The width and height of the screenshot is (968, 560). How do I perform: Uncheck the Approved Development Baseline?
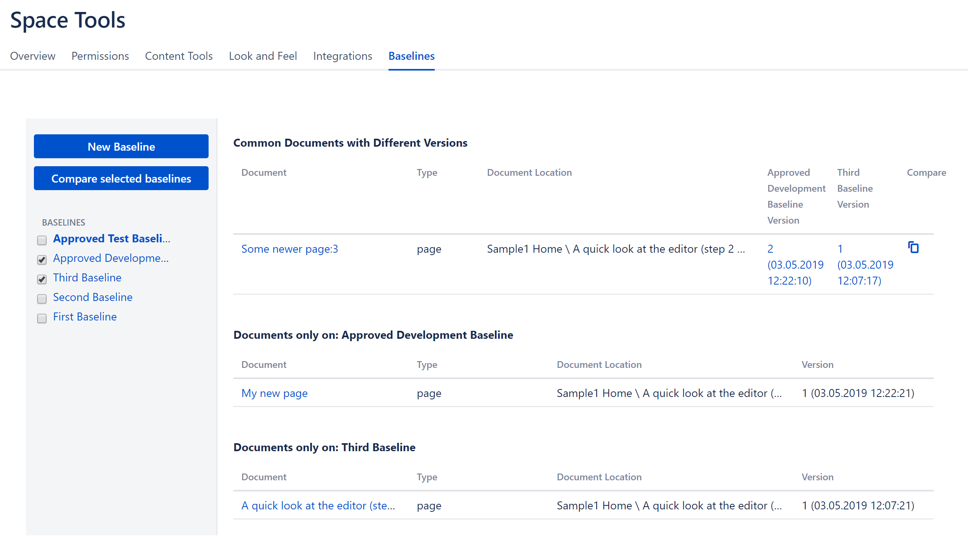pos(41,260)
